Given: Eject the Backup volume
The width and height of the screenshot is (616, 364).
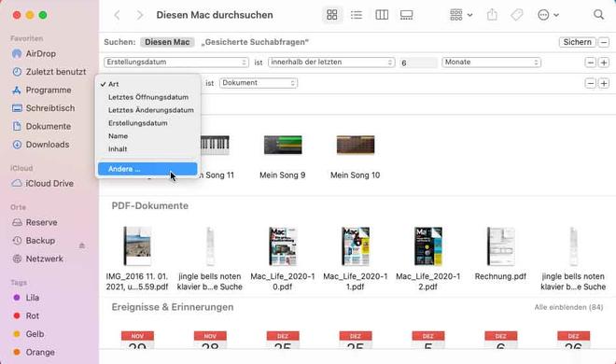Looking at the screenshot, I should click(82, 245).
